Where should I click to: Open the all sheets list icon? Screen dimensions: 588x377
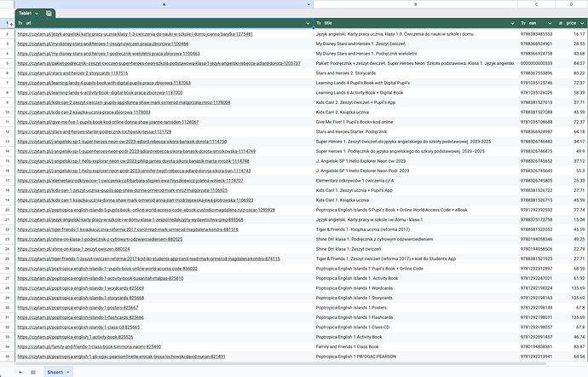tap(33, 372)
